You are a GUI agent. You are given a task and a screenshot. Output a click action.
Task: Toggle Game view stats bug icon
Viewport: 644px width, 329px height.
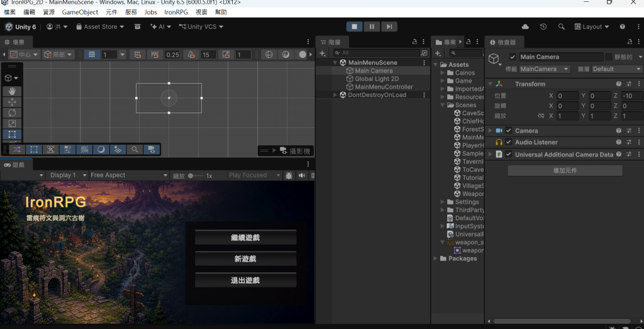tap(289, 176)
